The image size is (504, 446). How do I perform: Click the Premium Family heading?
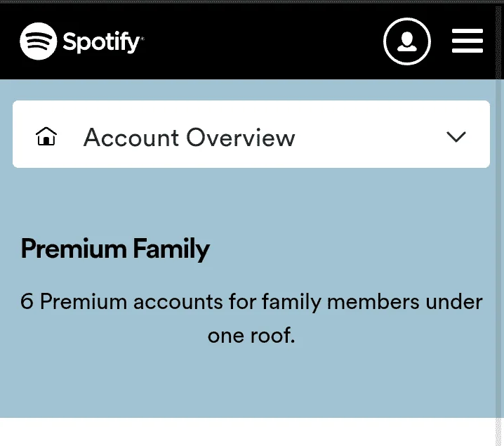point(115,249)
